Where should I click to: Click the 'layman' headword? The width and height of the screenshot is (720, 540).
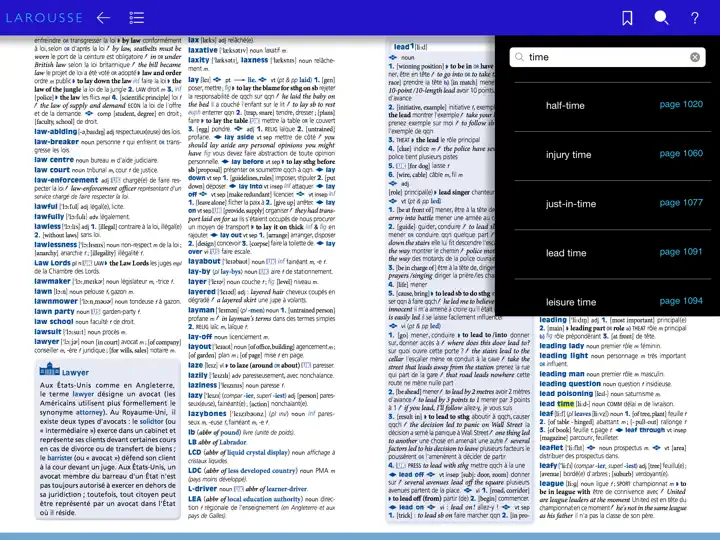201,310
